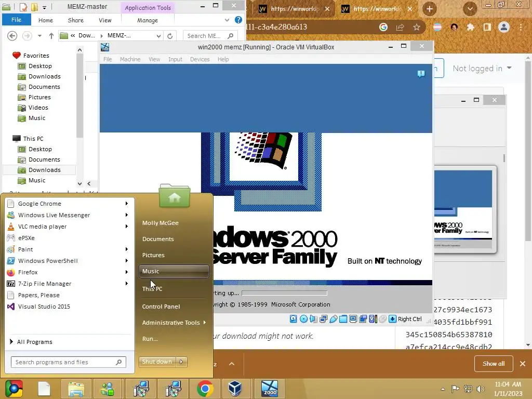532x399 pixels.
Task: Click the VirtualBox notification center icon
Action: tap(421, 74)
